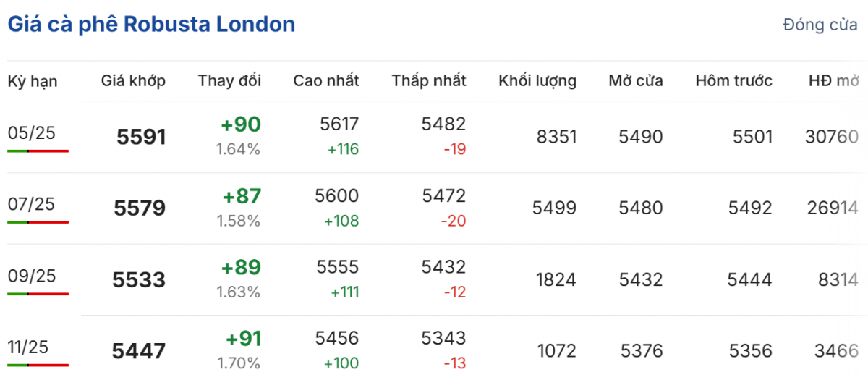Click the Giá cà phê Robusta London title
The width and height of the screenshot is (868, 380).
[x=151, y=25]
